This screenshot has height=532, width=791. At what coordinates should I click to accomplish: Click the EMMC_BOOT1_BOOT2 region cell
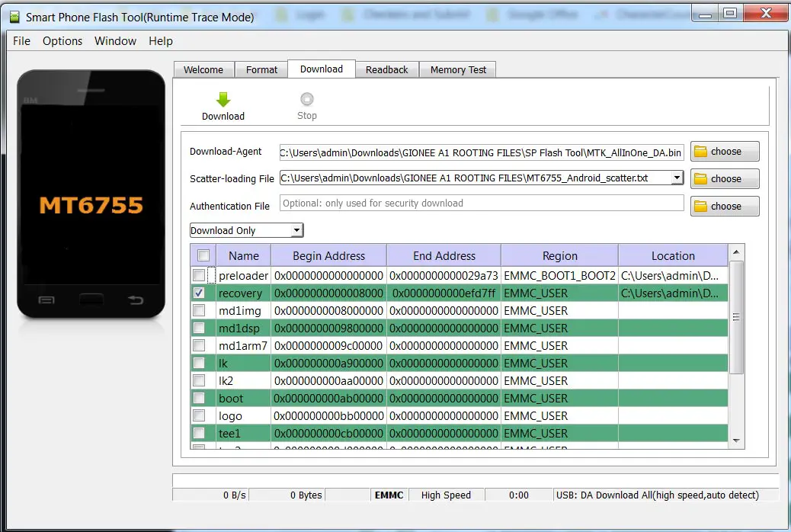coord(559,276)
